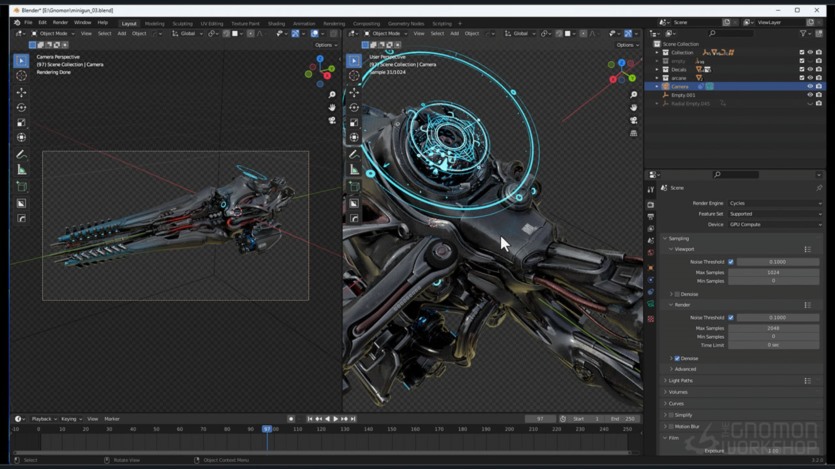
Task: Open the Render Engine Cycles dropdown
Action: [x=775, y=203]
